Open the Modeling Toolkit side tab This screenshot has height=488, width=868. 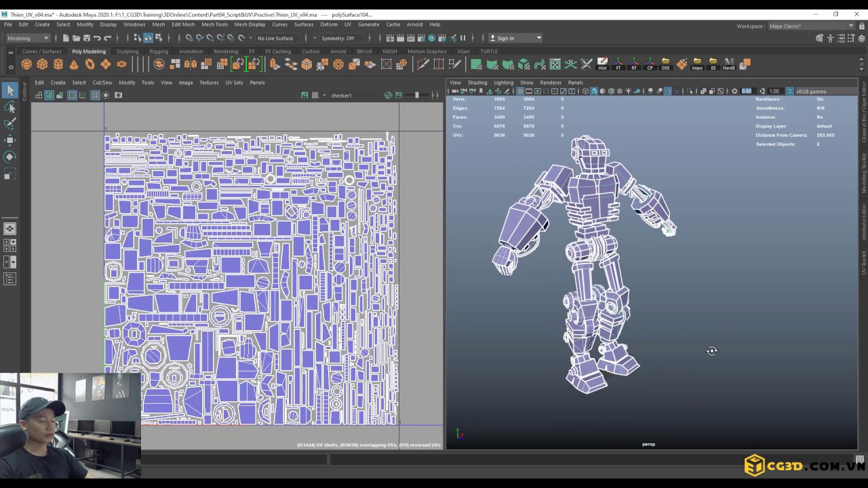click(864, 173)
